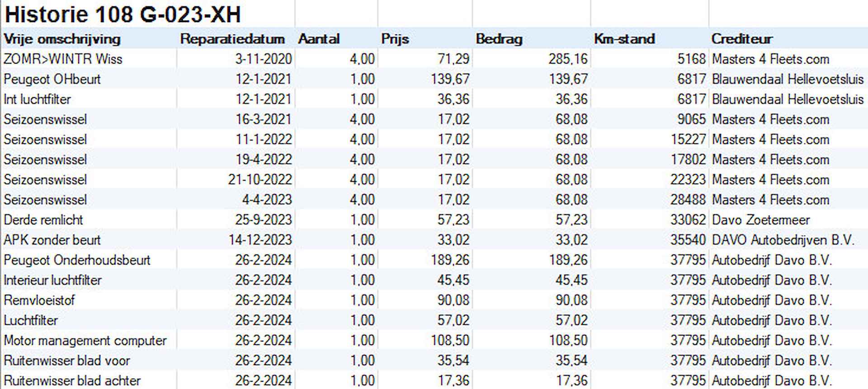Select the 'Int luchtfilter' cell

pyautogui.click(x=37, y=99)
